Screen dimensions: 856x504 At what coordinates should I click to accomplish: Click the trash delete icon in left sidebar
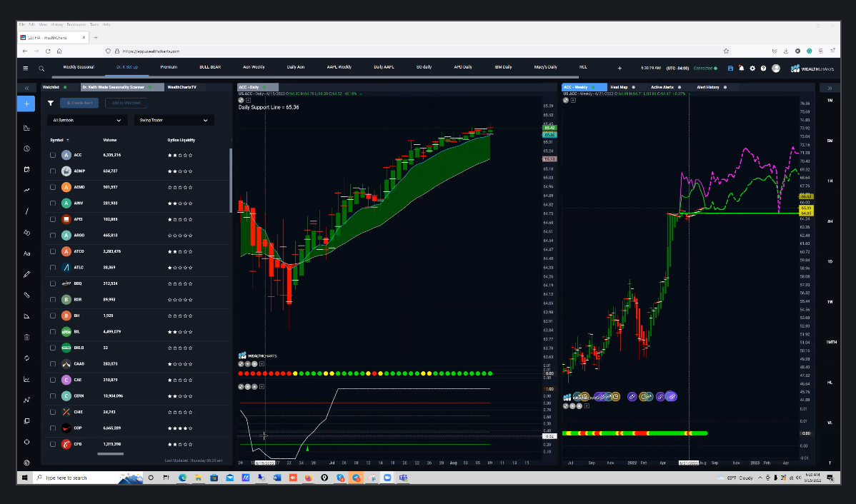click(x=26, y=337)
